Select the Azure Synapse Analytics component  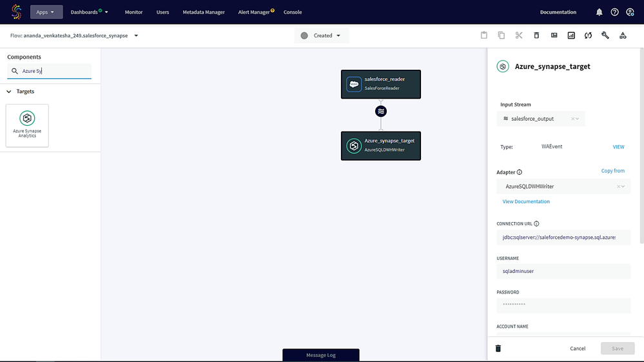[x=27, y=125]
